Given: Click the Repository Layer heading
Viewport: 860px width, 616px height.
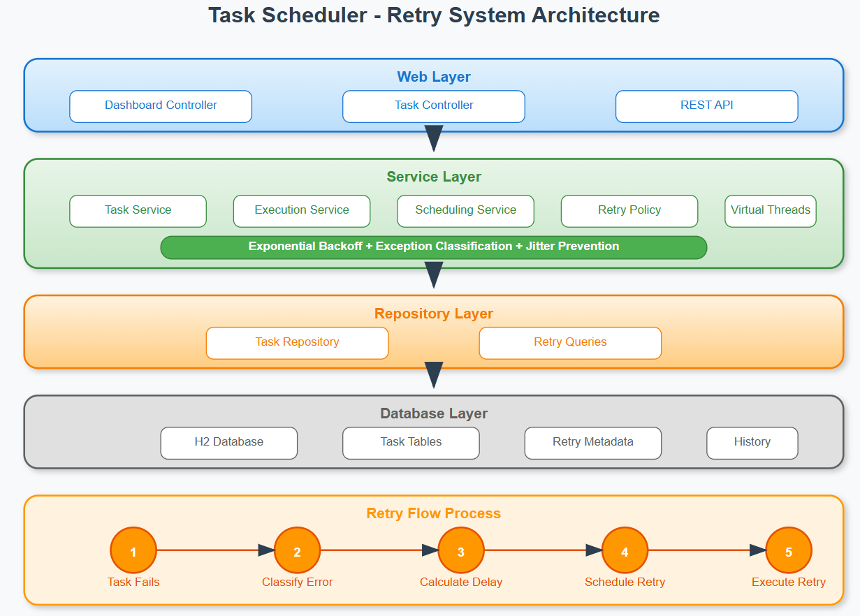Looking at the screenshot, I should [434, 314].
